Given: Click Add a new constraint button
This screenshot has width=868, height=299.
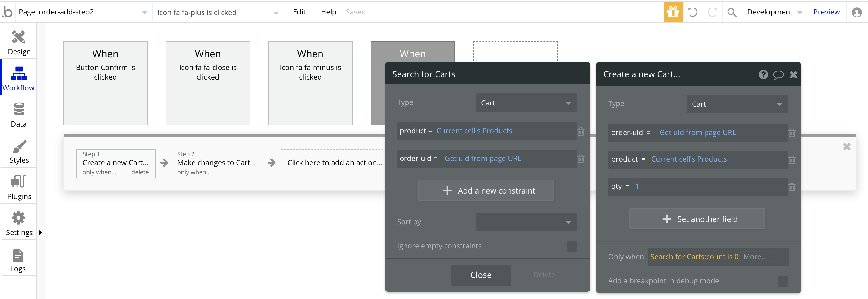Looking at the screenshot, I should click(x=486, y=190).
